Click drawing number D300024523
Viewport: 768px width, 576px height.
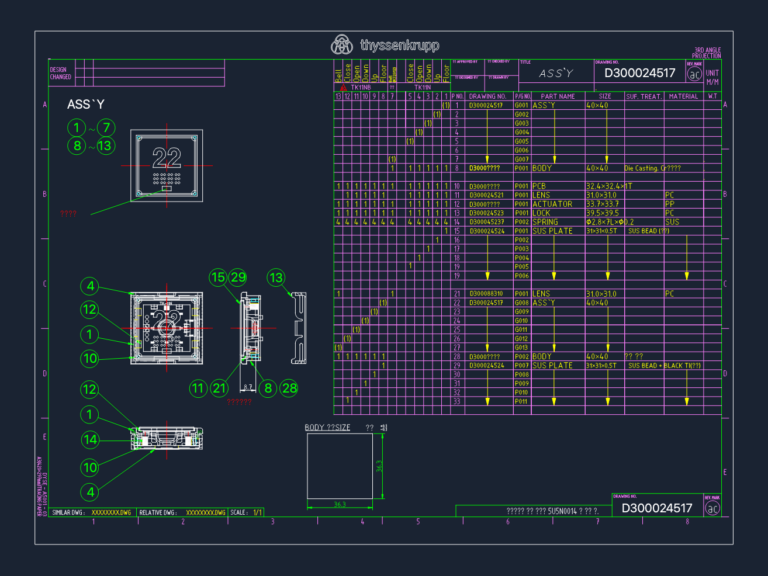pyautogui.click(x=486, y=213)
